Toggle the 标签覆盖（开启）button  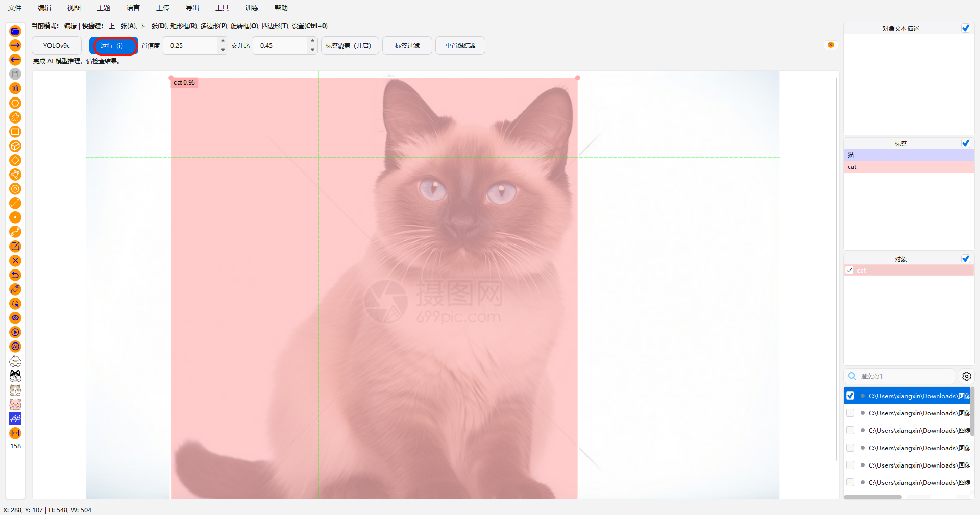[x=350, y=45]
